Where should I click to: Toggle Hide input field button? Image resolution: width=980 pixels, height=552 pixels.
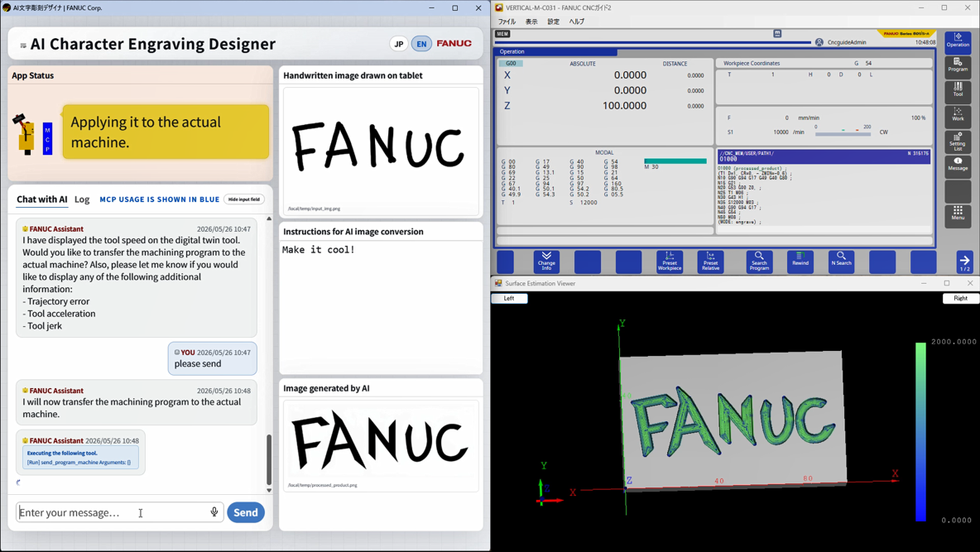pos(243,199)
